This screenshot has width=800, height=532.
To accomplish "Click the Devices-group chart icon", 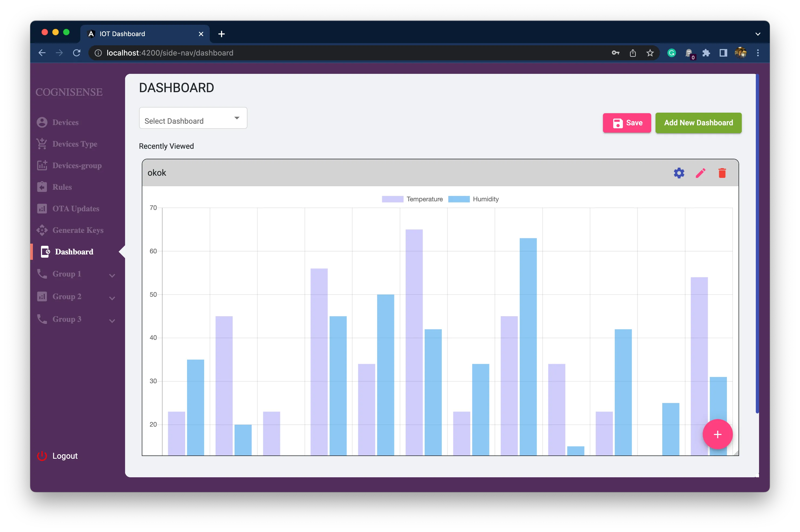I will tap(42, 165).
